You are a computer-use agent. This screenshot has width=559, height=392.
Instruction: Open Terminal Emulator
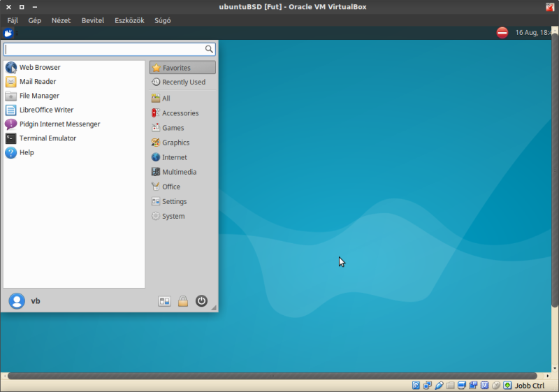(74, 138)
